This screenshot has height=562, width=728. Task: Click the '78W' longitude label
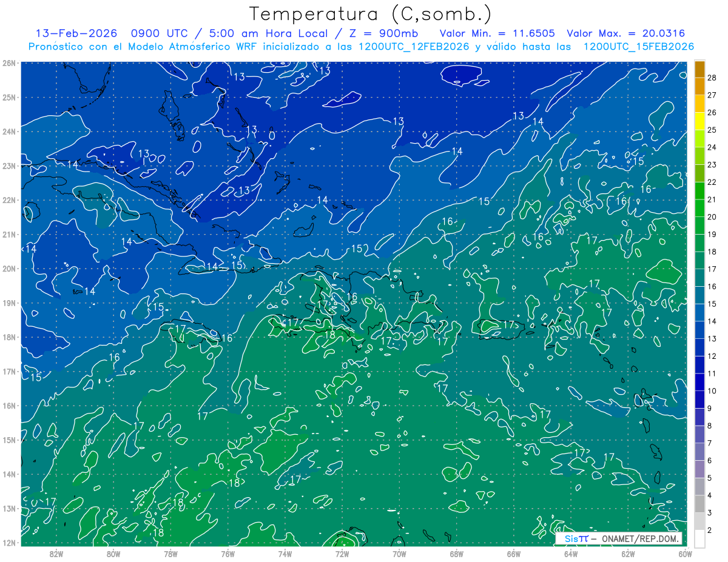point(170,554)
